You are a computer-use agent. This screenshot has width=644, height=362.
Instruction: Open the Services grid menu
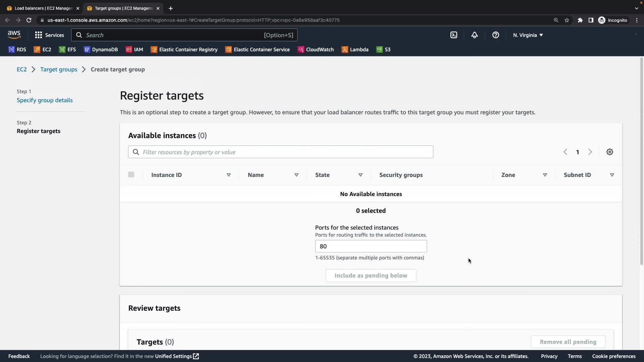point(49,35)
